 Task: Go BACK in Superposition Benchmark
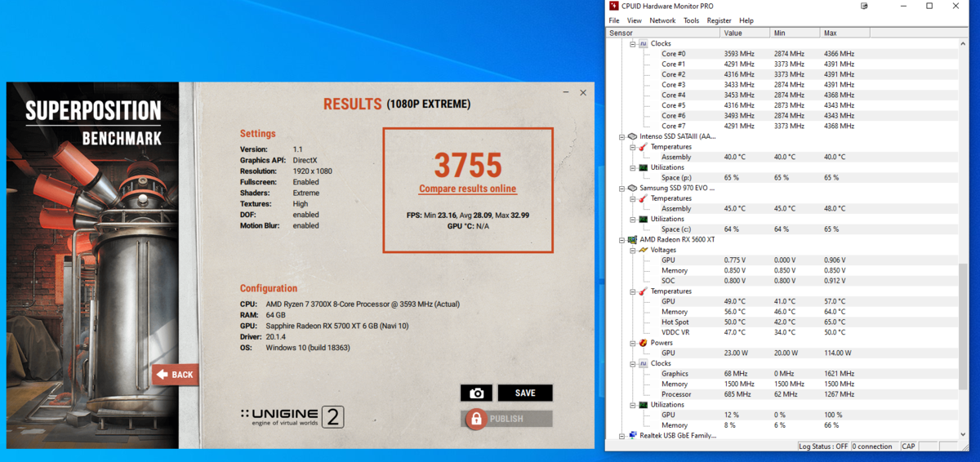click(x=175, y=375)
